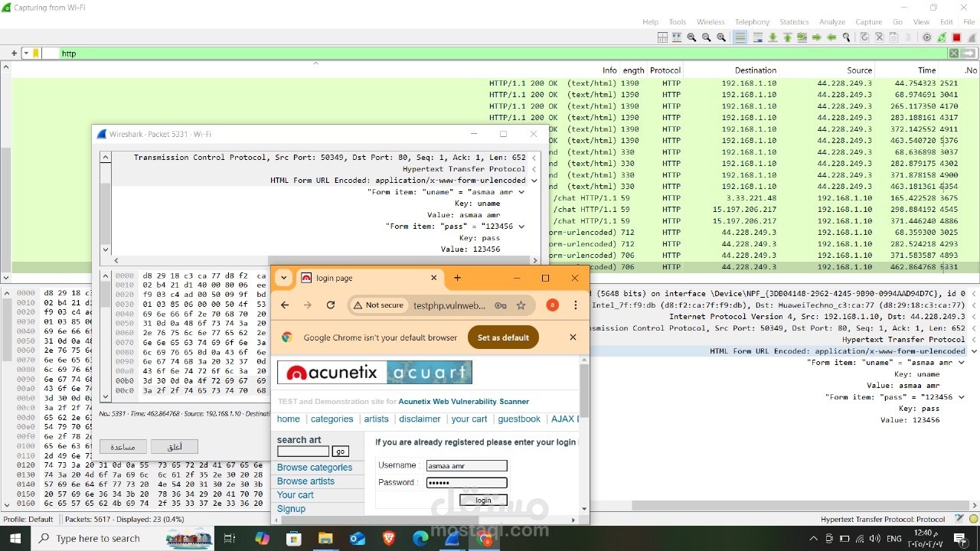Screen dimensions: 980x551
Task: Open the File menu
Action: coord(969,21)
